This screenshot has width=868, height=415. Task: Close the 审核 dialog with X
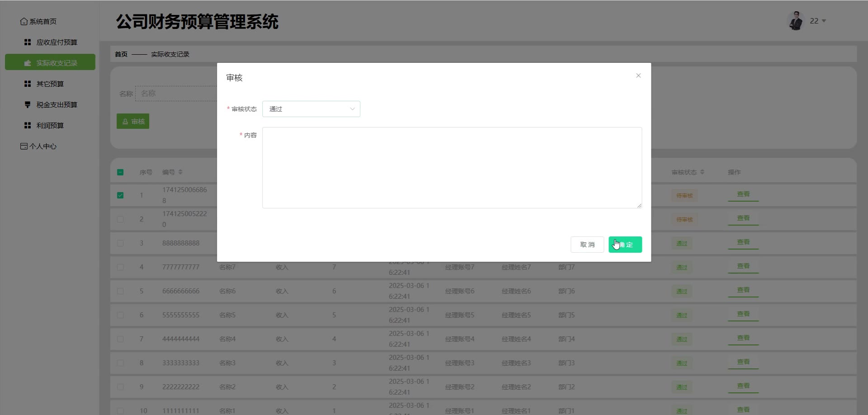(638, 75)
